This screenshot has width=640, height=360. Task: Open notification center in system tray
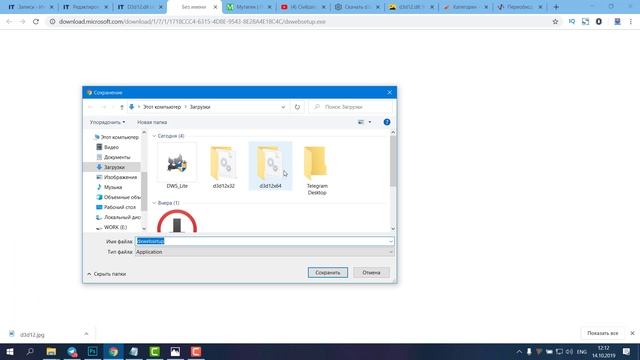[x=627, y=351]
